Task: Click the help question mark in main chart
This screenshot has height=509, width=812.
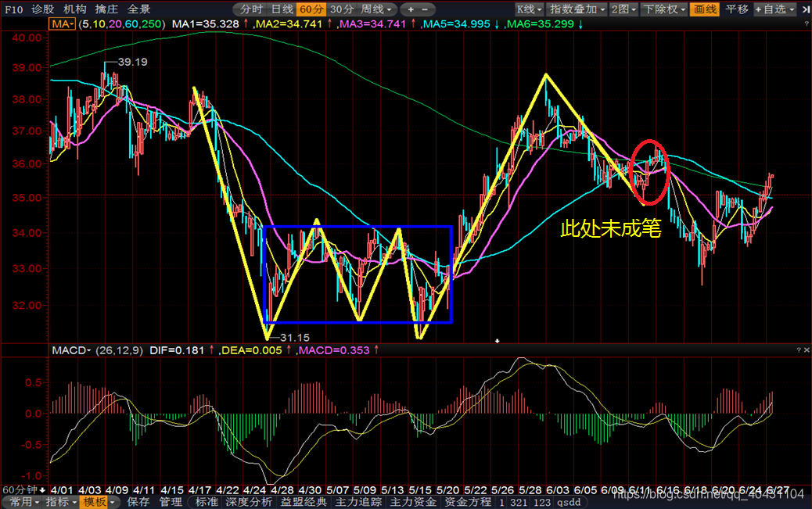Action: [x=807, y=23]
